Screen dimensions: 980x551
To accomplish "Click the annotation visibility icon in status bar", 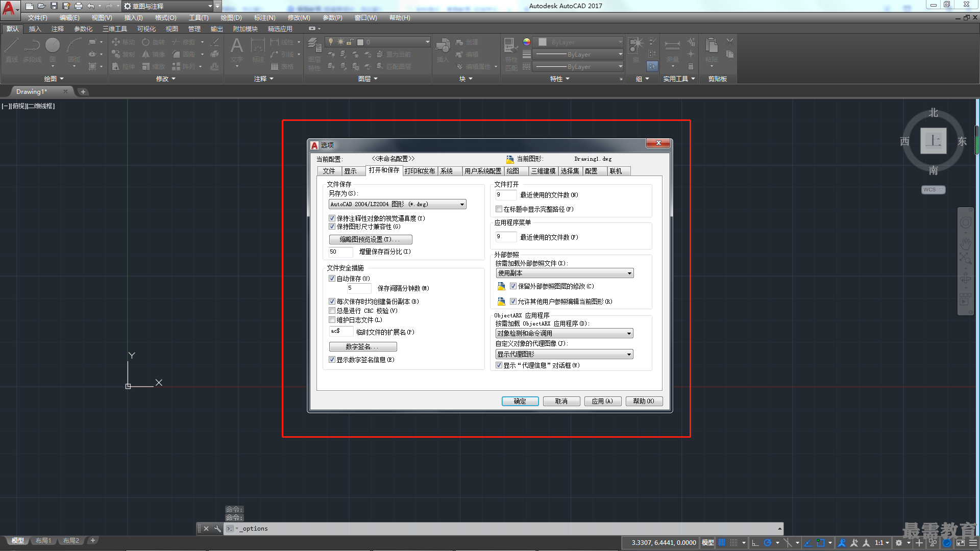I will coord(842,543).
